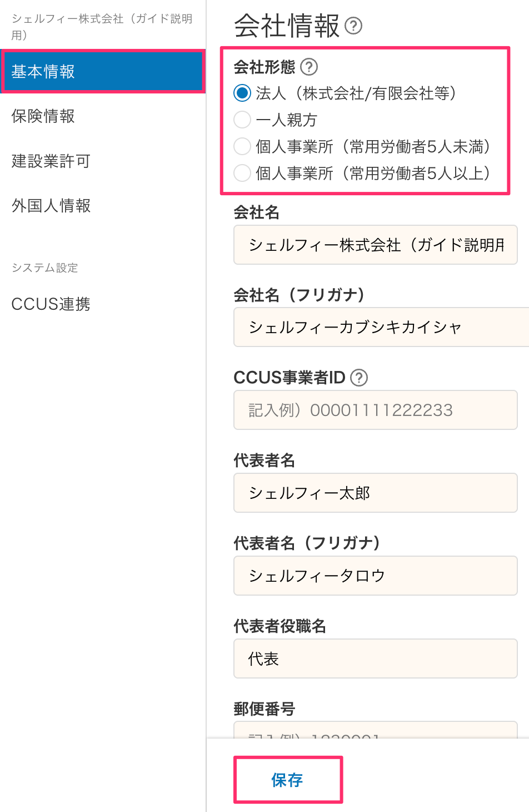529x812 pixels.
Task: Select 個人事業所（常用労働者5人未満）radio button
Action: [242, 146]
